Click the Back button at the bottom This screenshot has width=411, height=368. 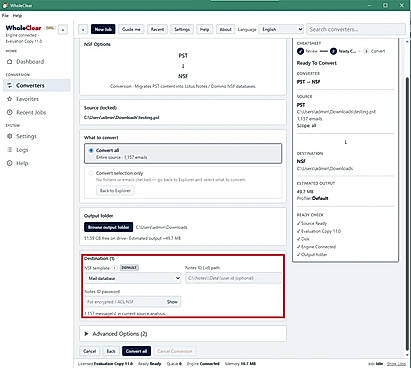pos(111,351)
